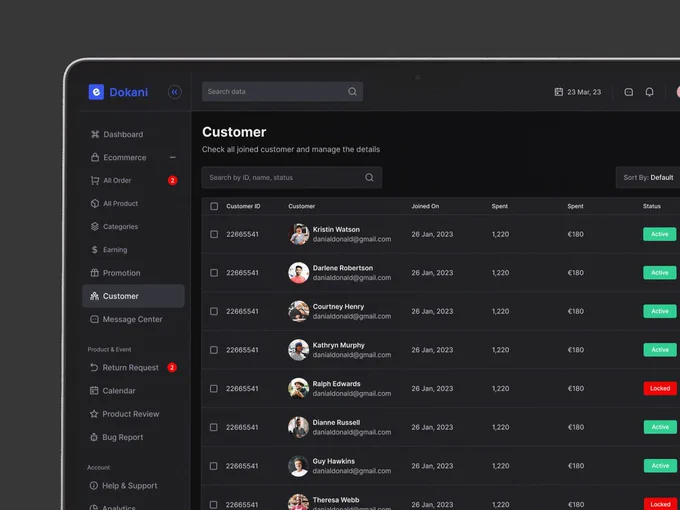Focus the Search data input field
Screen dimensions: 680x510
(x=282, y=92)
